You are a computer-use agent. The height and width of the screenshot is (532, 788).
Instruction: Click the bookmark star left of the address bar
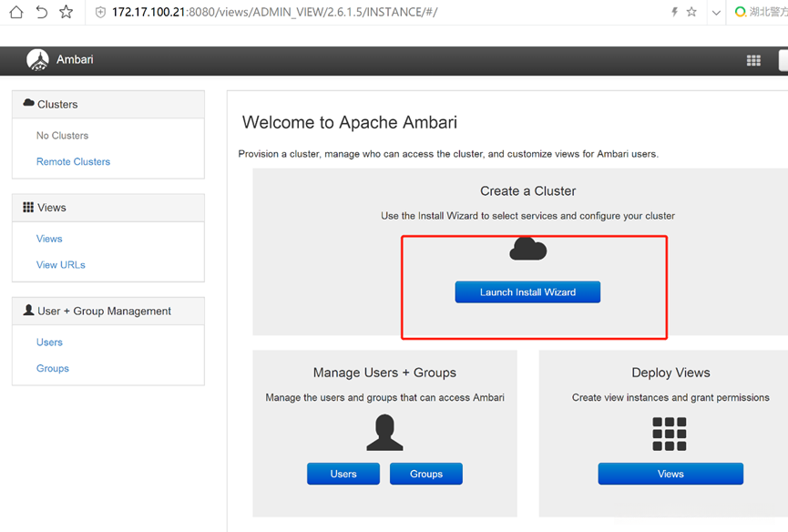point(66,12)
